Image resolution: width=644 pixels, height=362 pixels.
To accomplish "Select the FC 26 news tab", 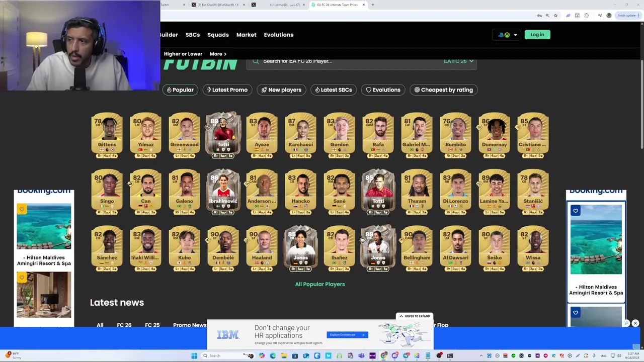I will click(x=124, y=325).
